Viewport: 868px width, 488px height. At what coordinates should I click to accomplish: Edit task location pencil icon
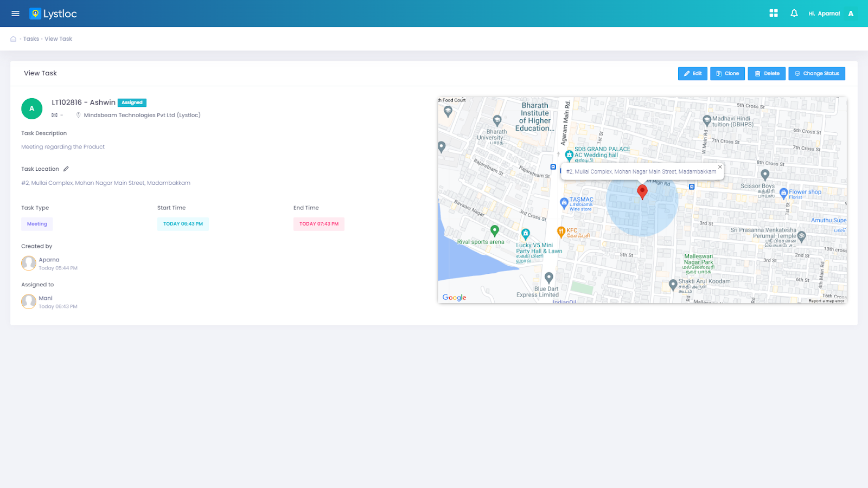[66, 169]
